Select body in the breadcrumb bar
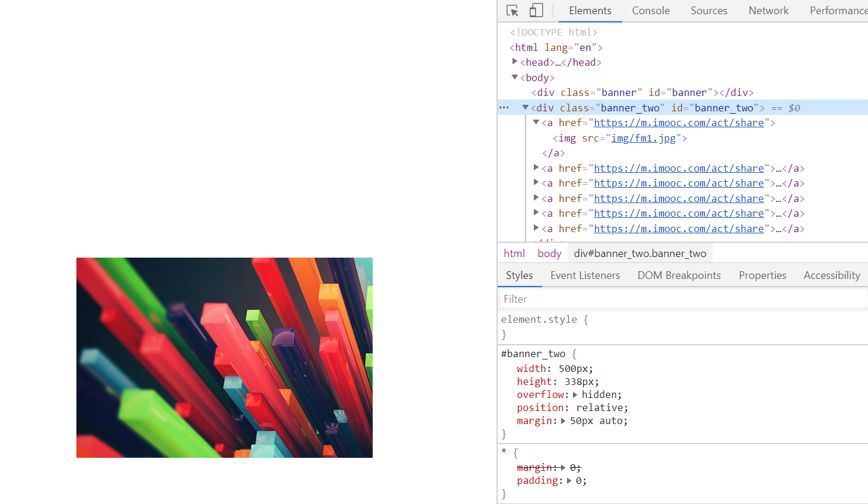 click(x=549, y=253)
